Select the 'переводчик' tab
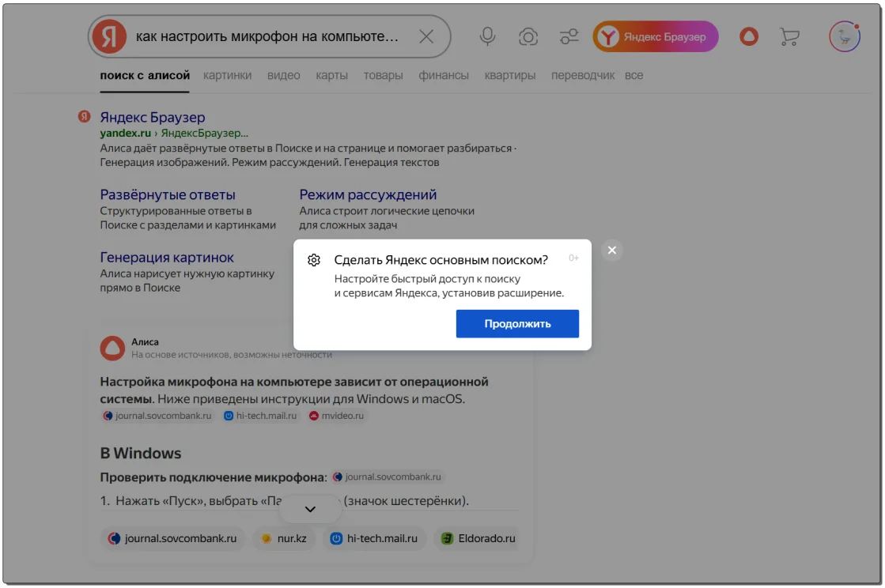Viewport: 885px width, 588px height. click(583, 76)
